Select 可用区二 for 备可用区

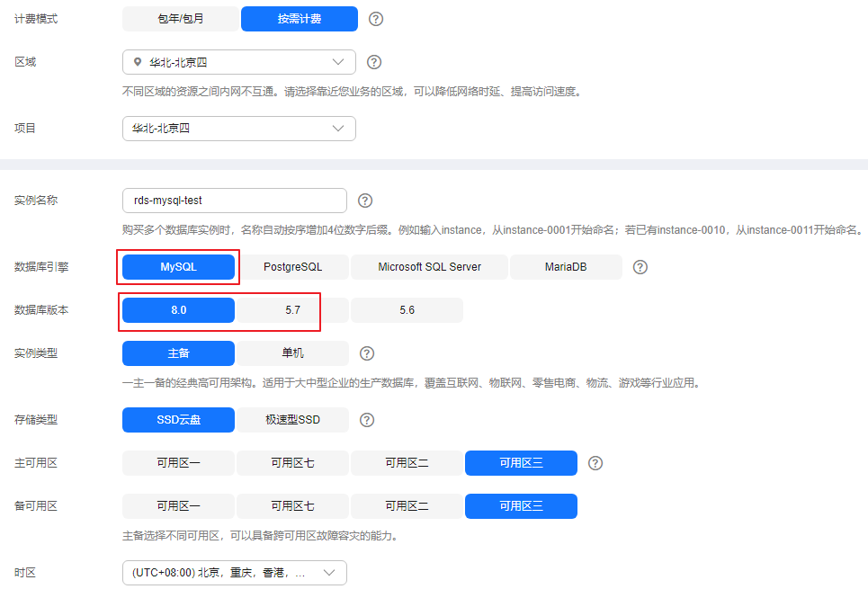(x=407, y=506)
